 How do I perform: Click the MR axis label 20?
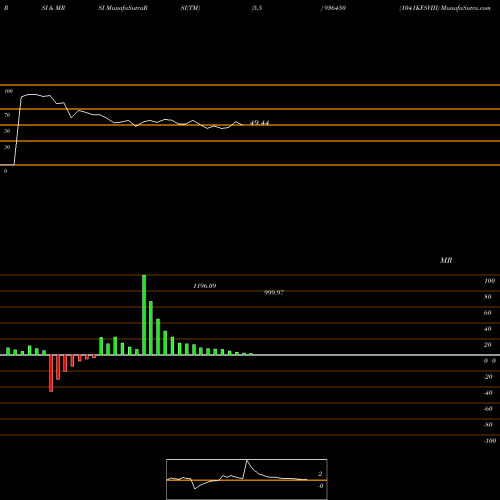click(488, 344)
